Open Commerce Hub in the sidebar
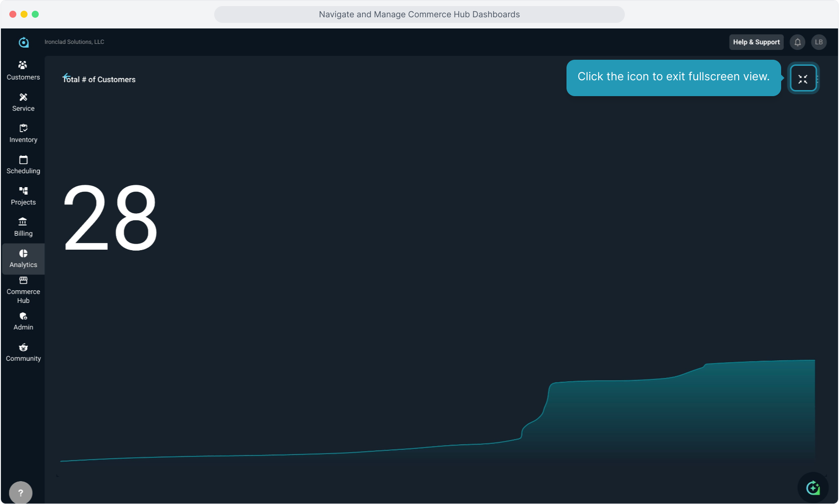The height and width of the screenshot is (504, 839). click(23, 290)
